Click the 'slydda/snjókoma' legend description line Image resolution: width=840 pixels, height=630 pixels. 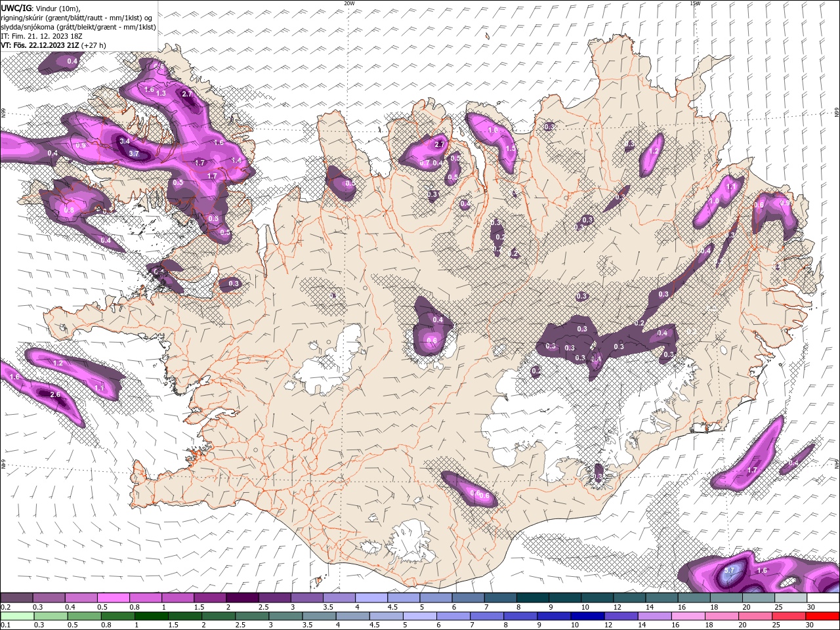78,27
